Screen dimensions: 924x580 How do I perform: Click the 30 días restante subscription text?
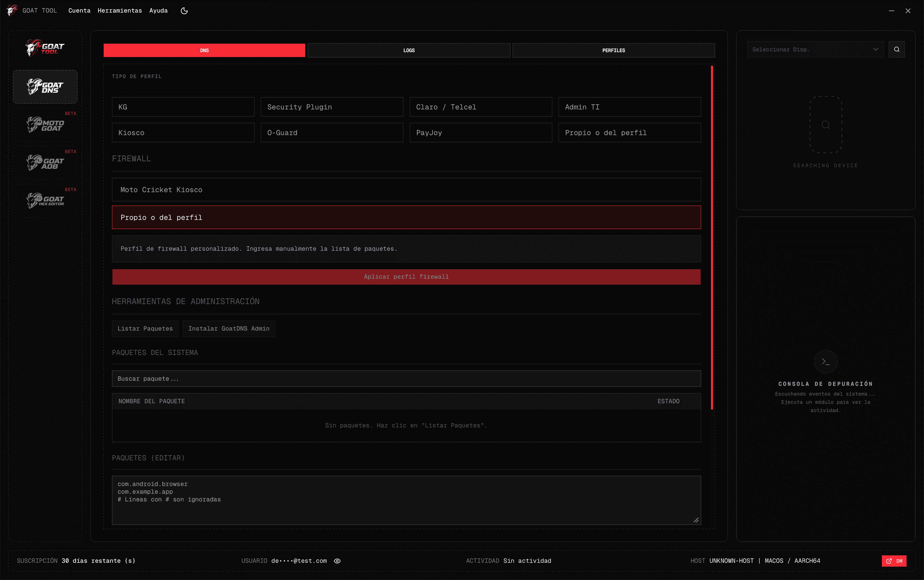point(99,561)
